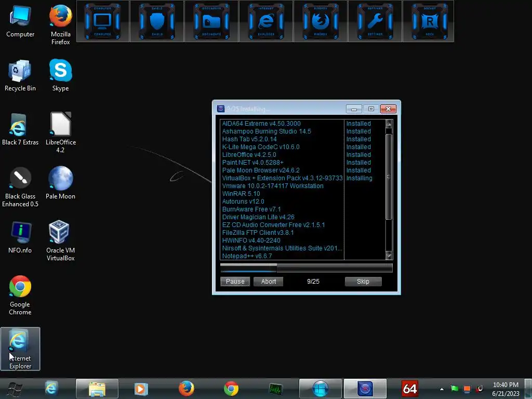Select Internet Explorer desktop icon

click(x=20, y=349)
